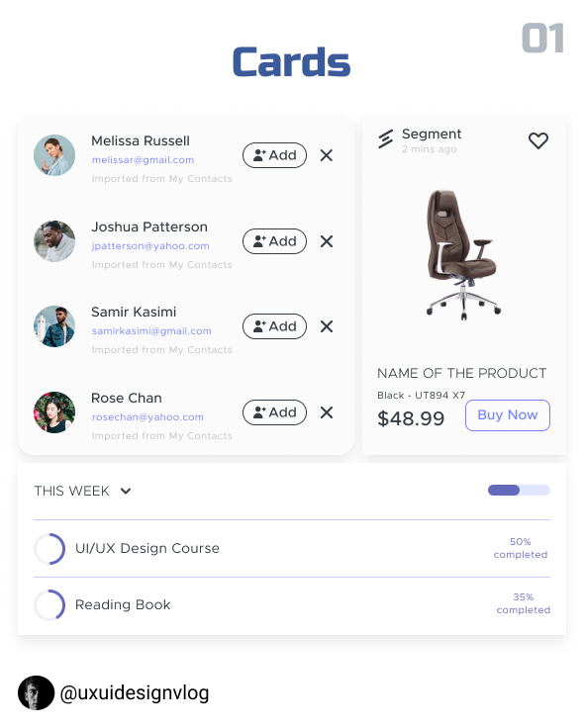Viewport: 584px width, 728px height.
Task: Add Samir Kasimi as a contact
Action: 274,326
